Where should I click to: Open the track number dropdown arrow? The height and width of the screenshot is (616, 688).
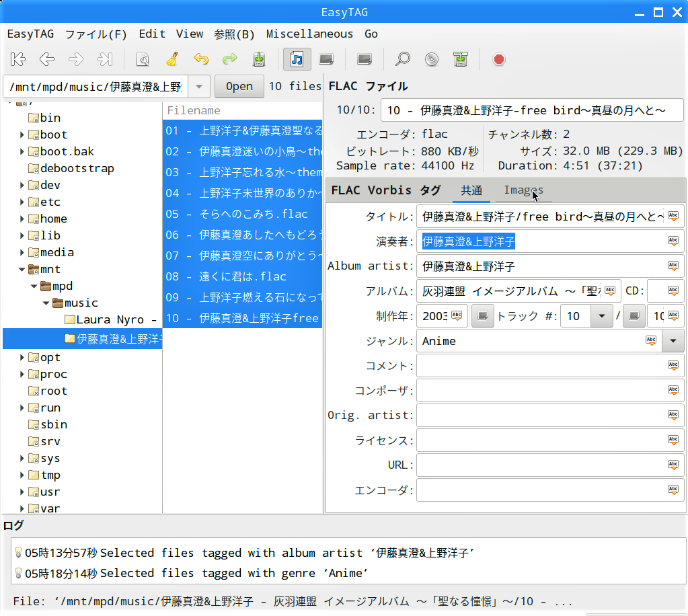coord(601,316)
